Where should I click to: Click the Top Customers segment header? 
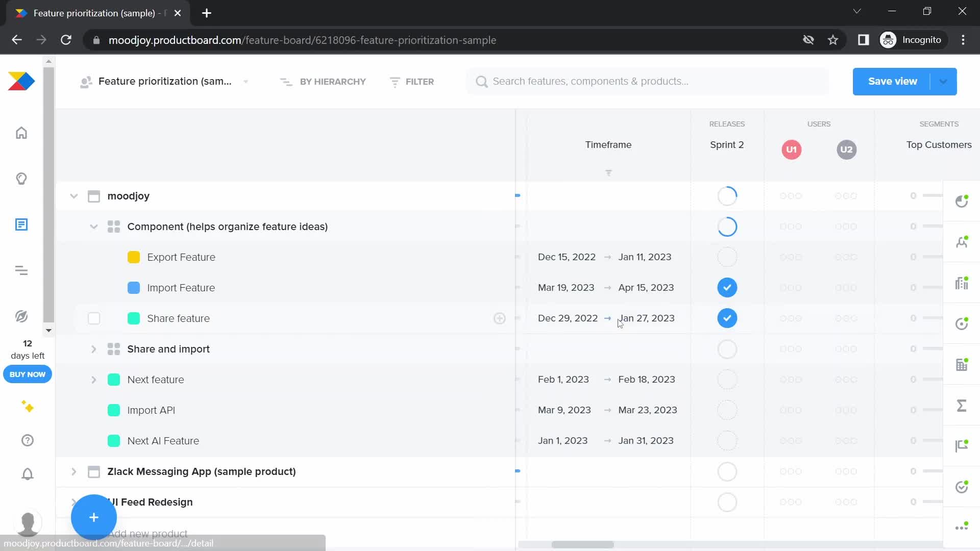(x=939, y=145)
